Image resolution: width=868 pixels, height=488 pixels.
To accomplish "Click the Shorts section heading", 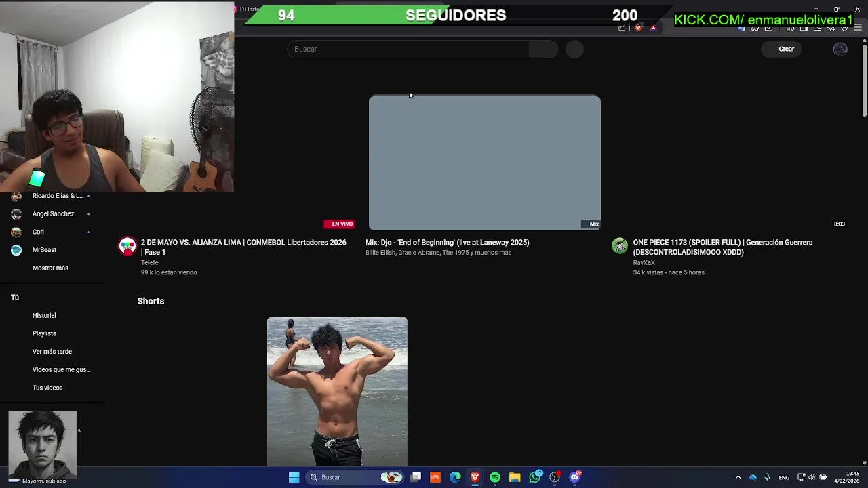I will point(151,301).
